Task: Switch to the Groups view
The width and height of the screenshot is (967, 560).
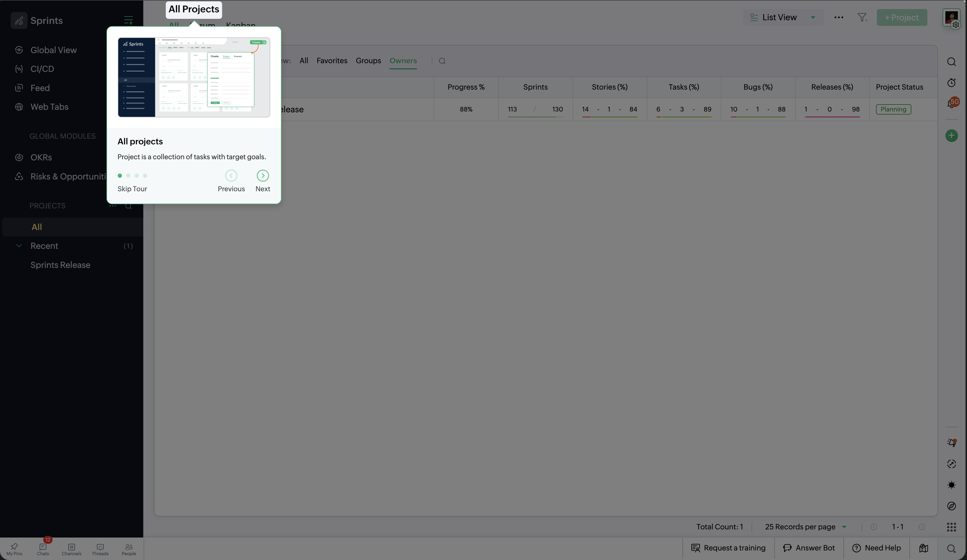Action: [368, 61]
